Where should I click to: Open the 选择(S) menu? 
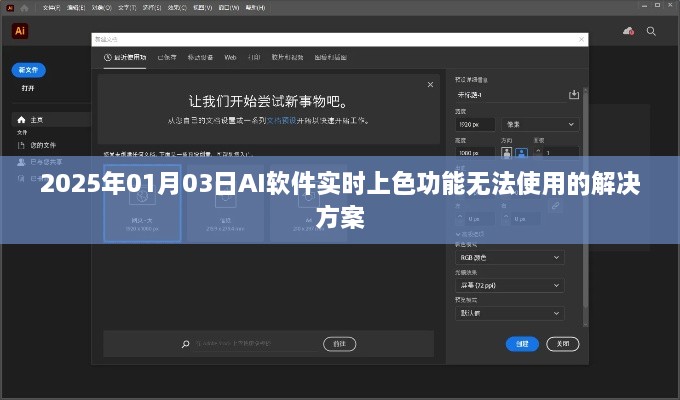point(152,8)
